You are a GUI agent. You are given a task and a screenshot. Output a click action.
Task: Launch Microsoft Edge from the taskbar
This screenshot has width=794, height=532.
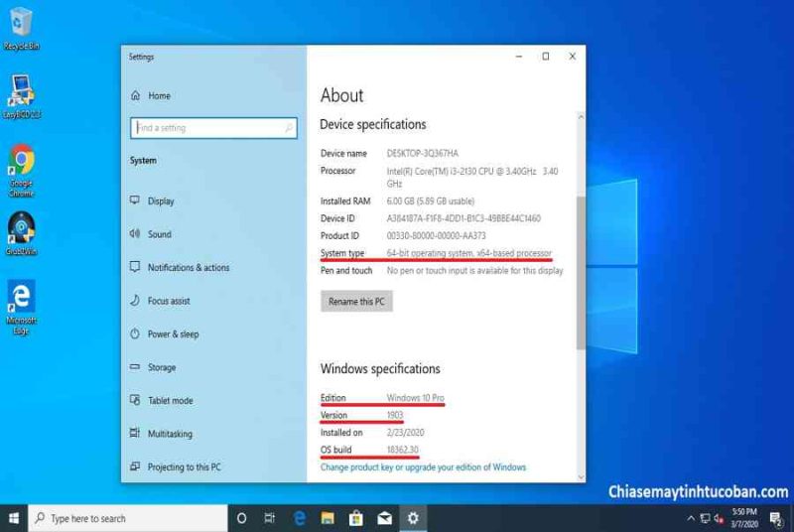[300, 518]
